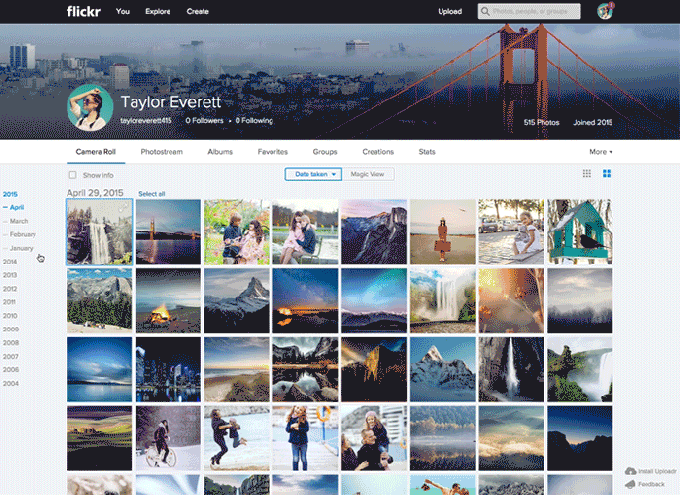Viewport: 680px width, 495px height.
Task: Switch to the Stats tab
Action: (x=427, y=152)
